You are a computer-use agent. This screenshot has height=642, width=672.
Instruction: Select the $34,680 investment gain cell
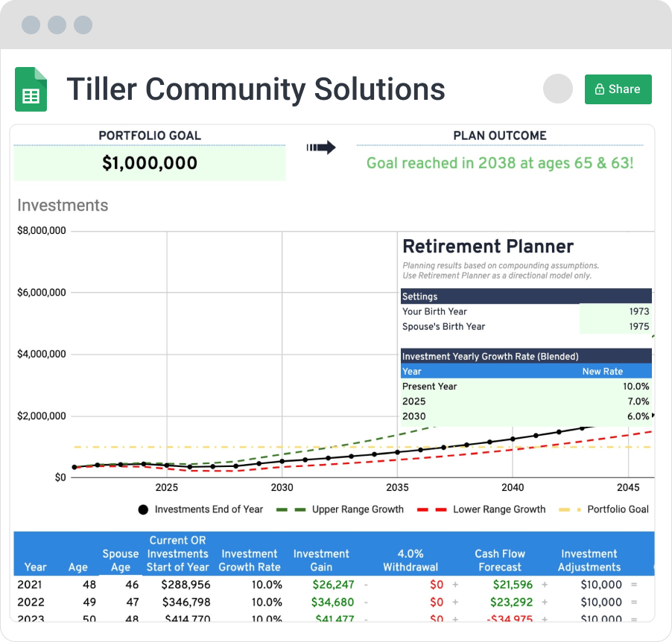(332, 603)
